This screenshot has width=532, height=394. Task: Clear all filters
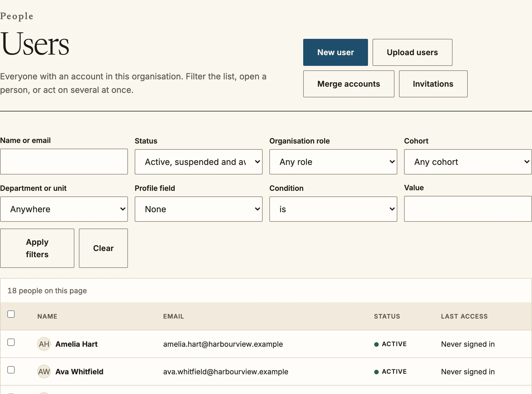[103, 248]
